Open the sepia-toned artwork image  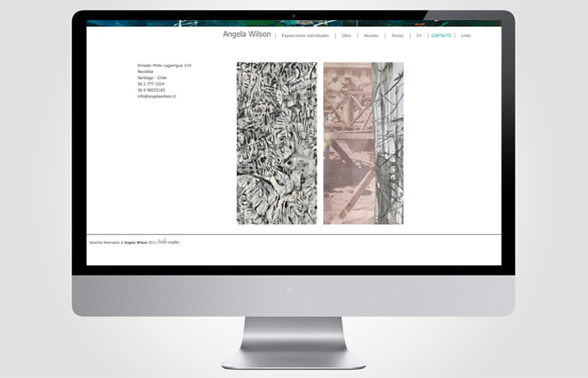click(x=363, y=143)
